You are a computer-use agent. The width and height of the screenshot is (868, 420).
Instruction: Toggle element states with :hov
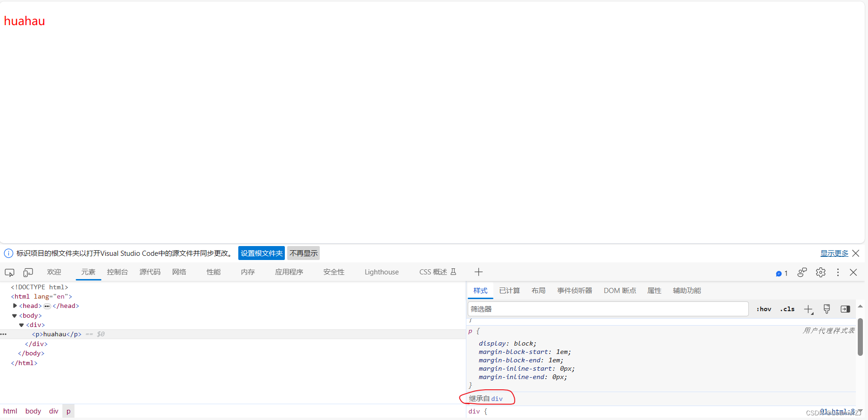tap(763, 309)
